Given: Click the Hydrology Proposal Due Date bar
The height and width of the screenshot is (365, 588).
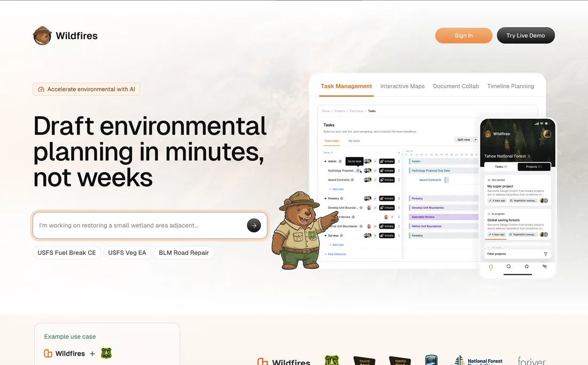Looking at the screenshot, I should (444, 170).
